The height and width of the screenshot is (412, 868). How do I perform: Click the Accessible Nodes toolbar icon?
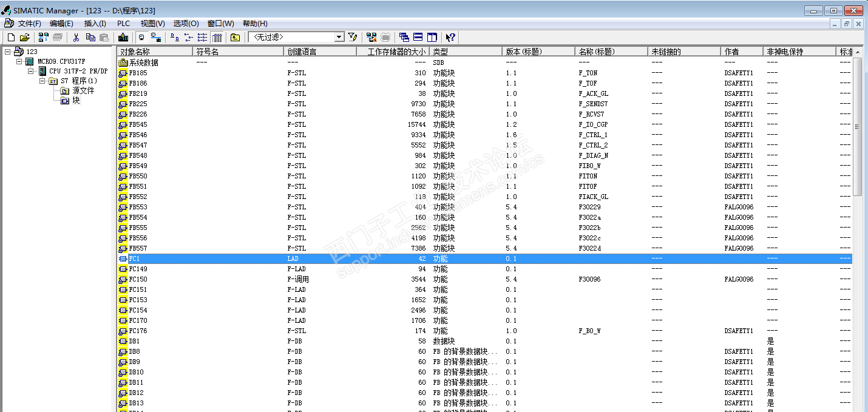point(44,37)
